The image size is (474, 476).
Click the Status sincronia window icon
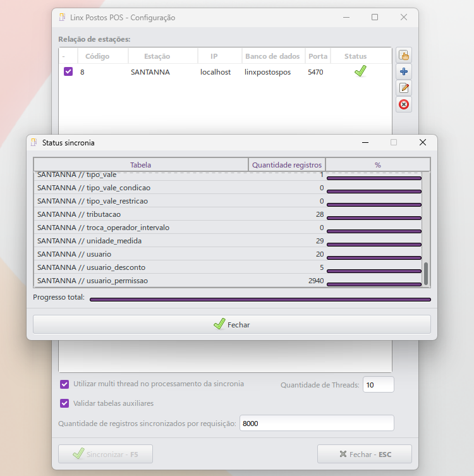[x=34, y=142]
